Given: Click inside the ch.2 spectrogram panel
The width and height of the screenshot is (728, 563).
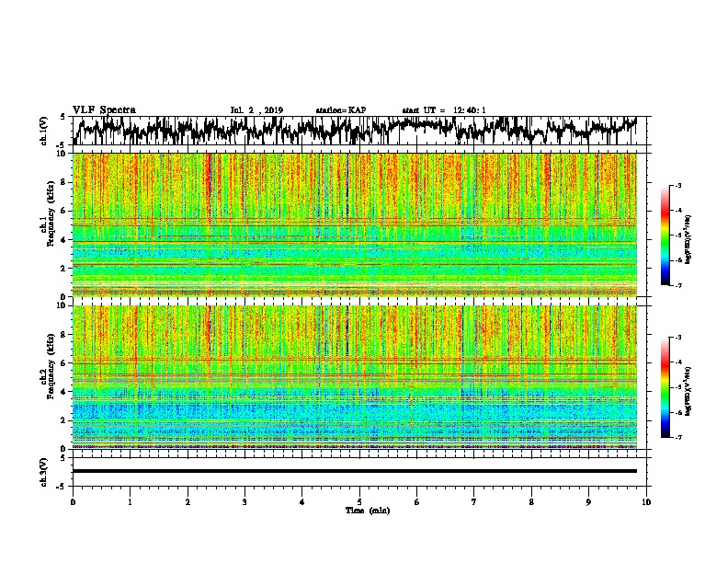Looking at the screenshot, I should tap(355, 377).
